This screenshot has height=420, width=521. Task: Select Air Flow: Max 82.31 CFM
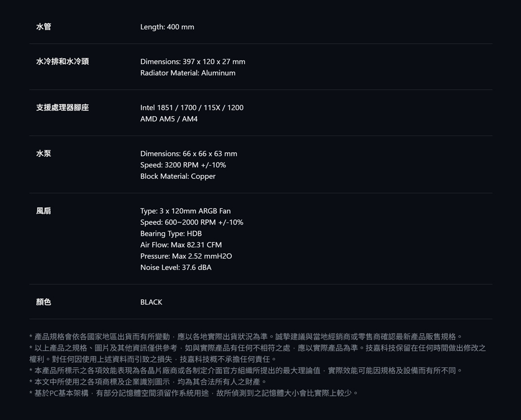point(181,245)
